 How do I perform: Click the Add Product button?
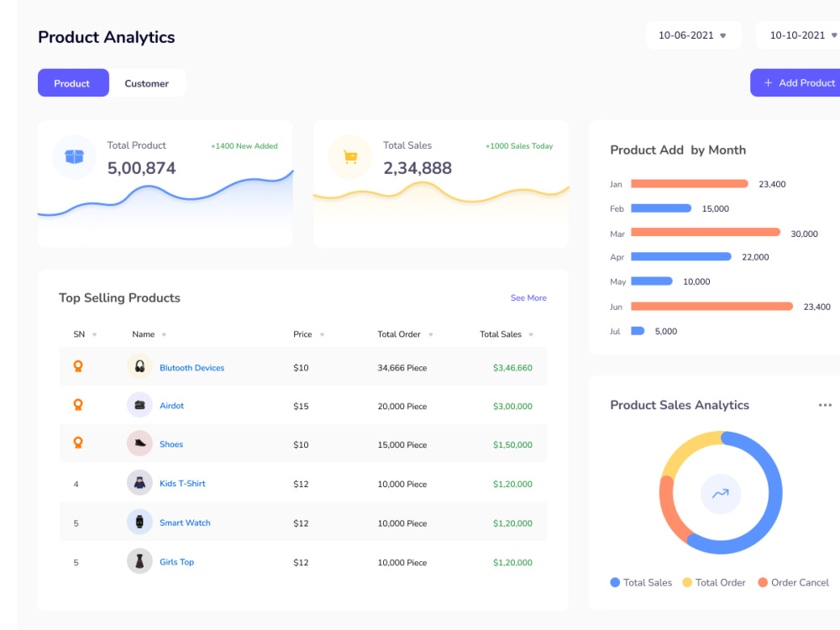[x=795, y=83]
